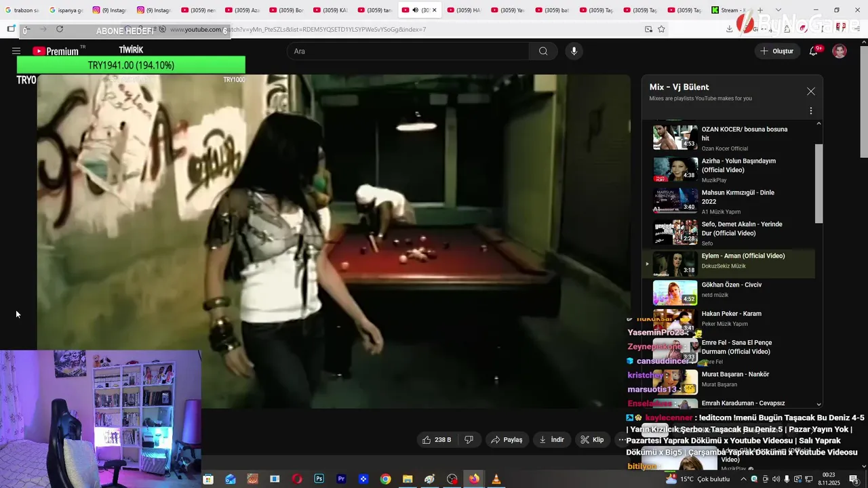The height and width of the screenshot is (488, 868).
Task: Switch to the Stream Kick tab
Action: (728, 10)
